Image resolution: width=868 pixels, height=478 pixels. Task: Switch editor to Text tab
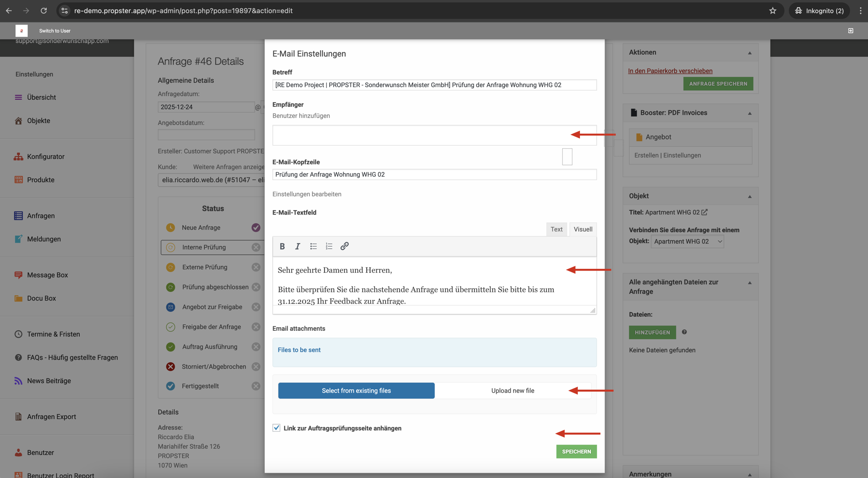[x=557, y=230]
